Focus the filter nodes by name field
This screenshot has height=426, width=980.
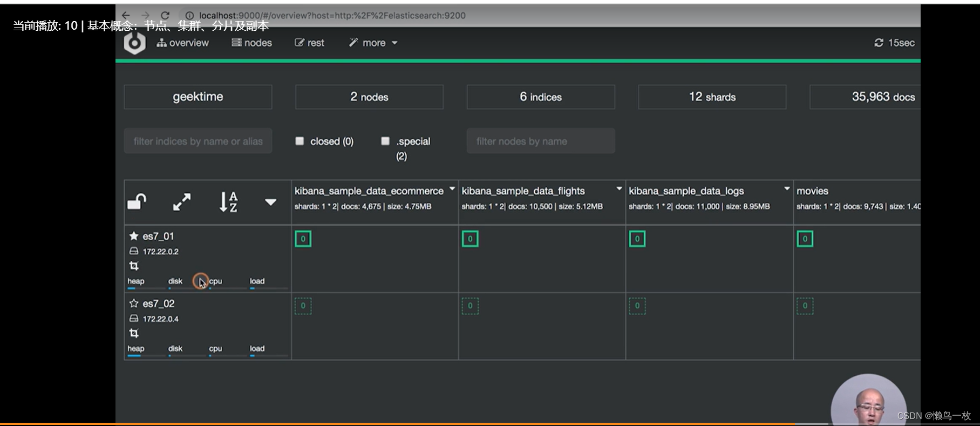[541, 141]
